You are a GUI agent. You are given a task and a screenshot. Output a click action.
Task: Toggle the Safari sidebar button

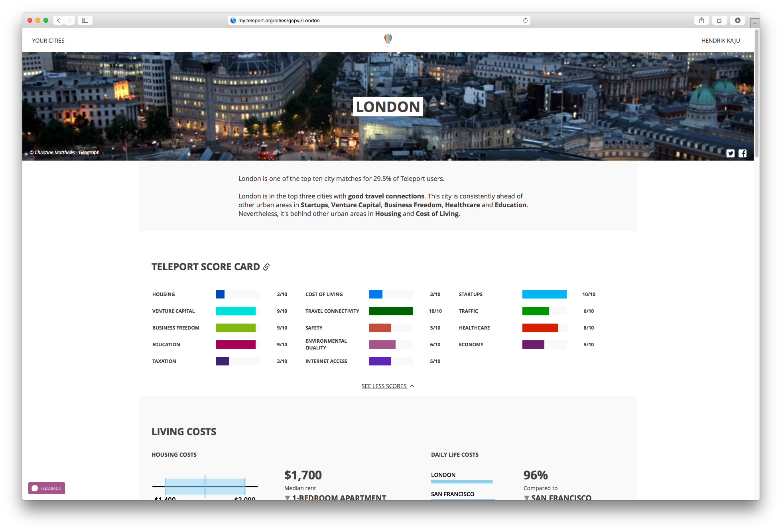coord(85,20)
